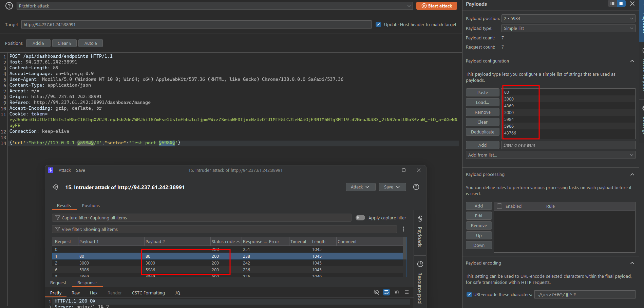Select the Raw view tab
This screenshot has width=644, height=308.
(76, 293)
